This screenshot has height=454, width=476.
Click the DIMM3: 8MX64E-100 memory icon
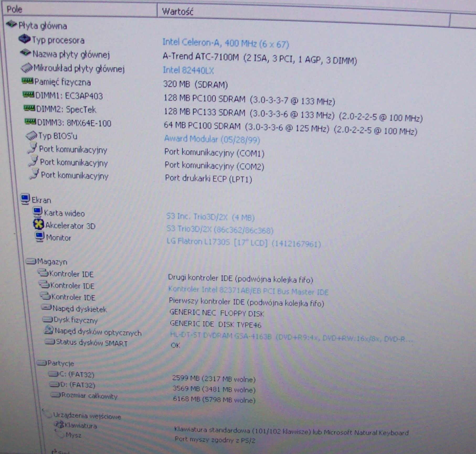pyautogui.click(x=30, y=122)
